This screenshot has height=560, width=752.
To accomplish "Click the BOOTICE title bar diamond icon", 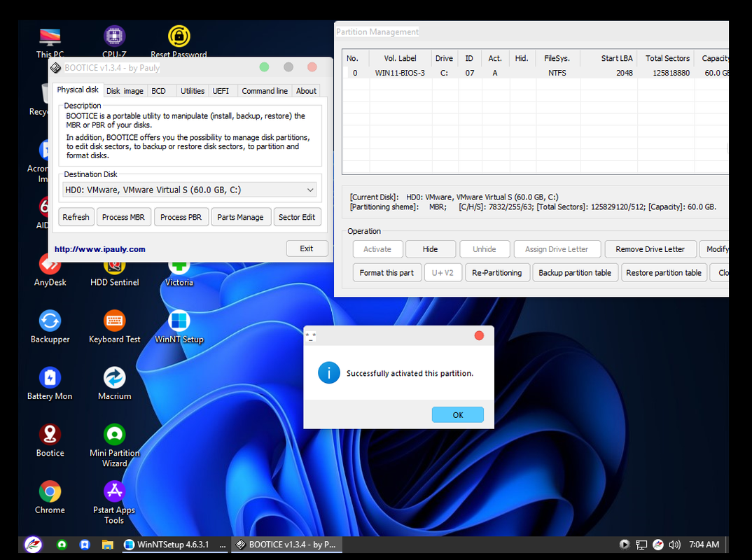I will (55, 68).
